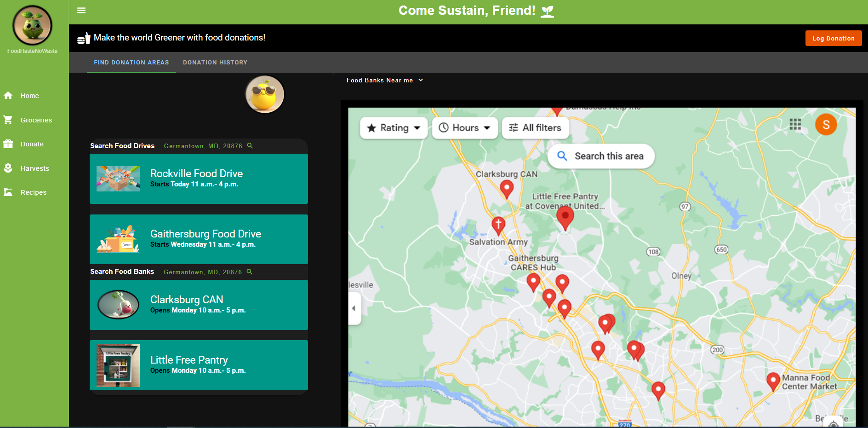Click the magnifier in Search this area
The height and width of the screenshot is (428, 868).
click(562, 156)
